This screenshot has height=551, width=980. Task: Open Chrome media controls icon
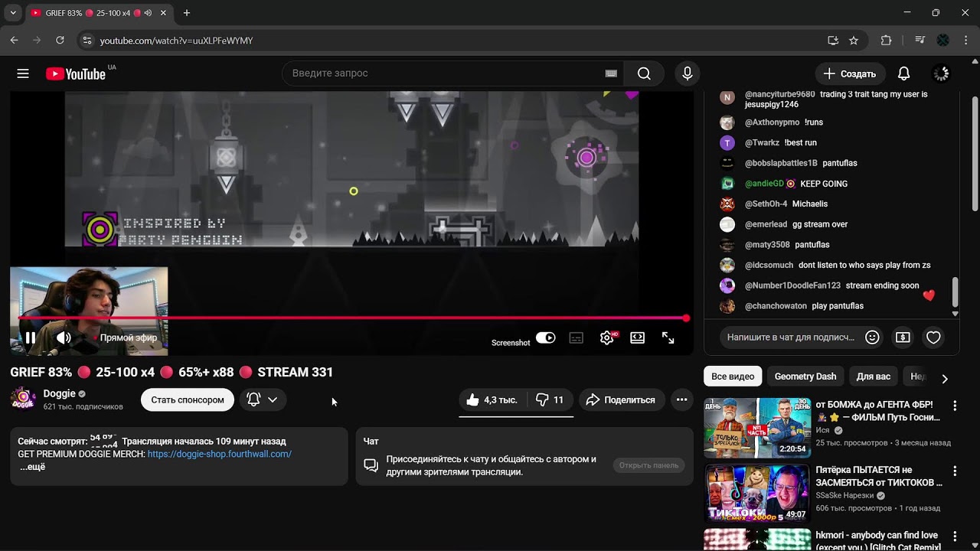(920, 41)
